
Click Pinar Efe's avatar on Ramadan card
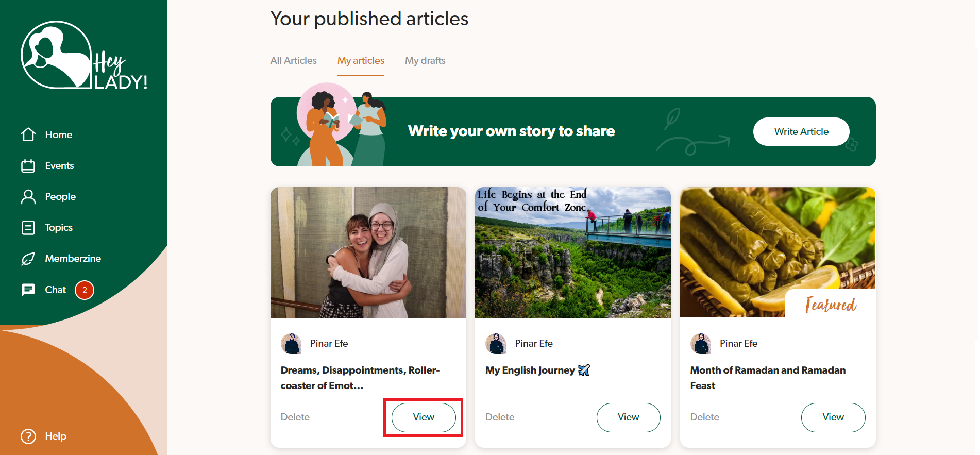701,344
